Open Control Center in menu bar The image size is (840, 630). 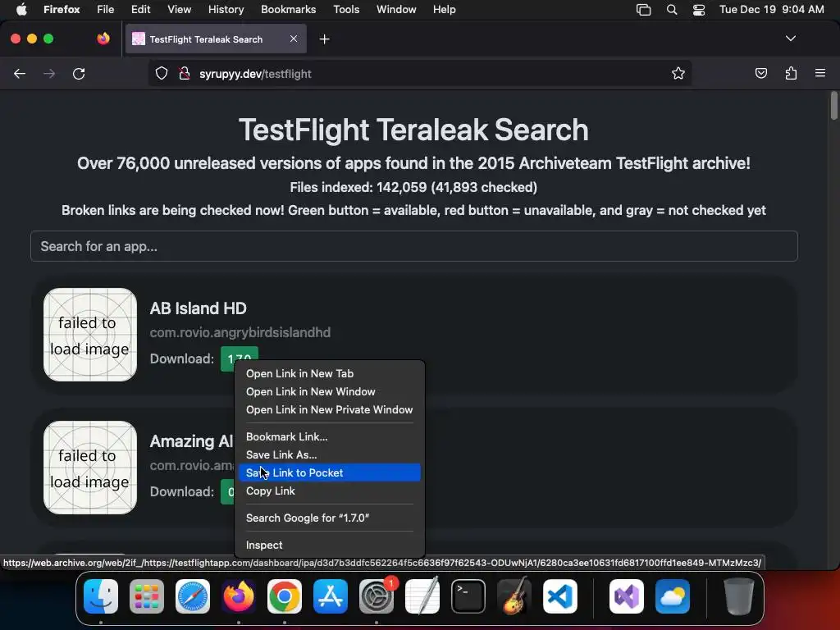tap(699, 10)
